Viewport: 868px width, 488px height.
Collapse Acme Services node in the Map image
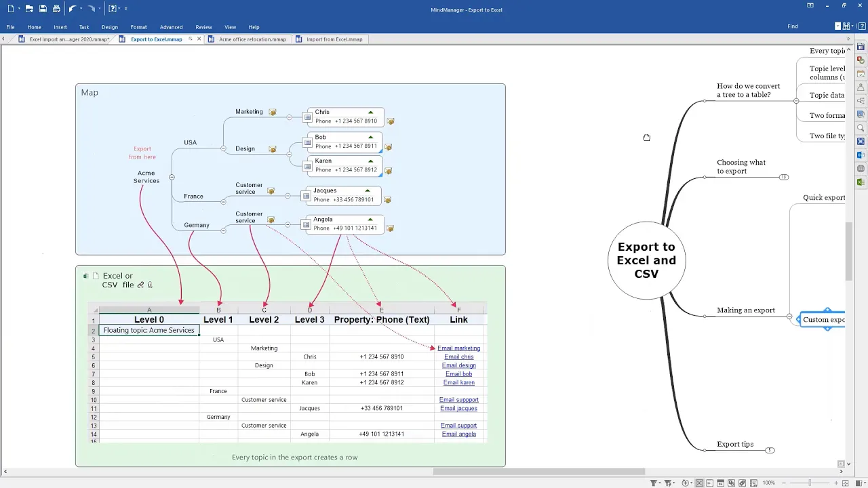pos(172,177)
